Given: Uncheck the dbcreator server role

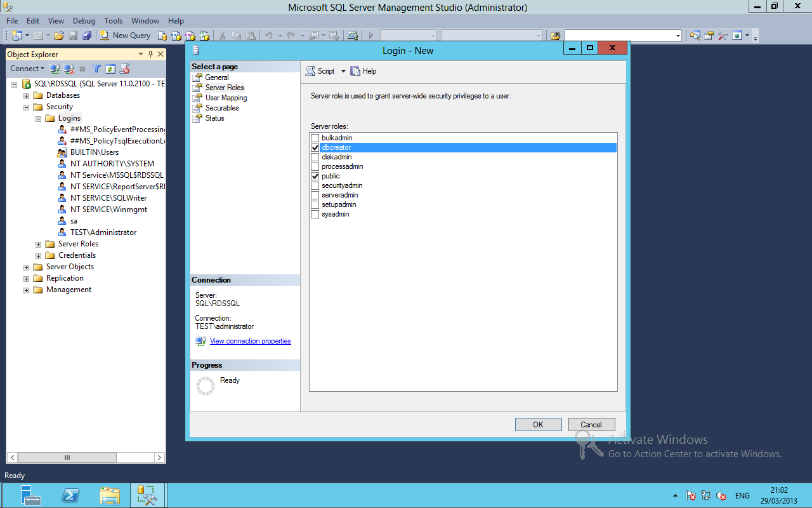Looking at the screenshot, I should [x=315, y=147].
